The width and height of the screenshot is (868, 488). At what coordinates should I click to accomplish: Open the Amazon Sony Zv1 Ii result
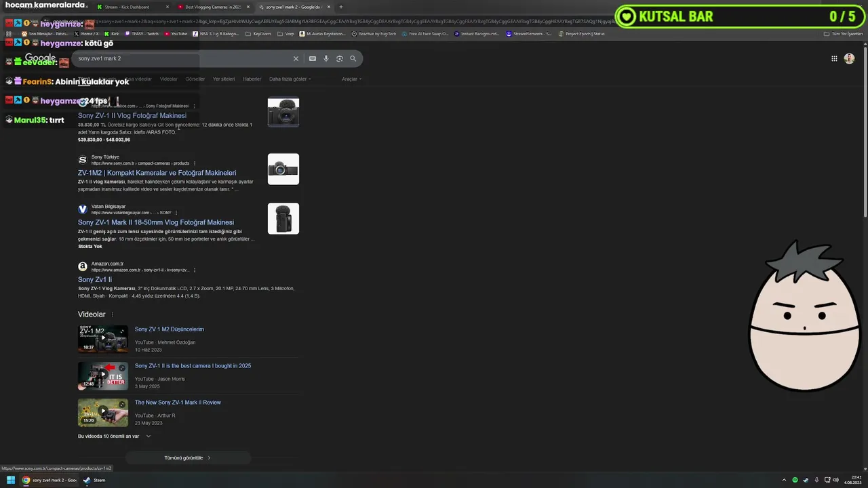95,279
